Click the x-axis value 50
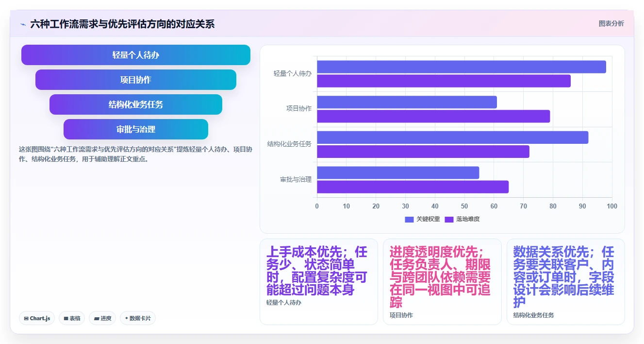The width and height of the screenshot is (644, 344). click(x=464, y=206)
